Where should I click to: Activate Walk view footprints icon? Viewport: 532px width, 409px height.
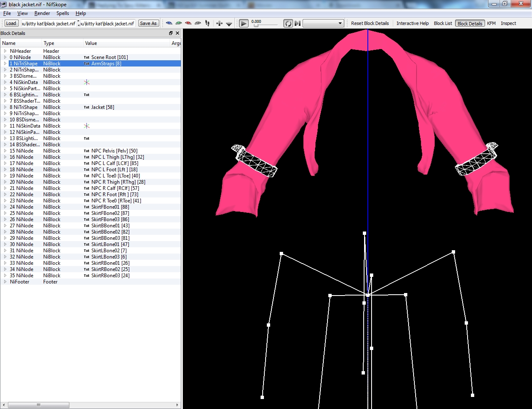(207, 23)
